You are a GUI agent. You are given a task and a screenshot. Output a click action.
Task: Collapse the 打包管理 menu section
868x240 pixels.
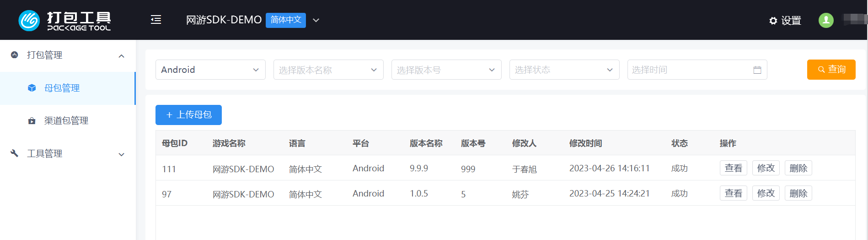[x=121, y=56]
